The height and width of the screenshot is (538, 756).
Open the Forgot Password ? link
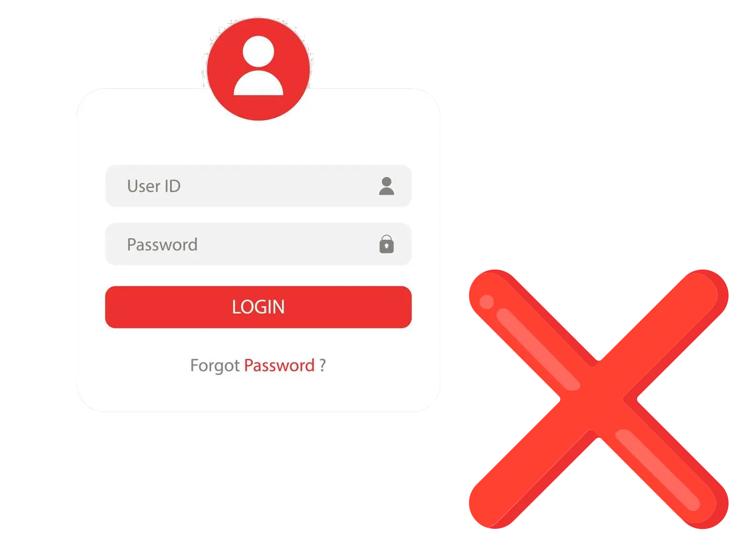(x=258, y=366)
